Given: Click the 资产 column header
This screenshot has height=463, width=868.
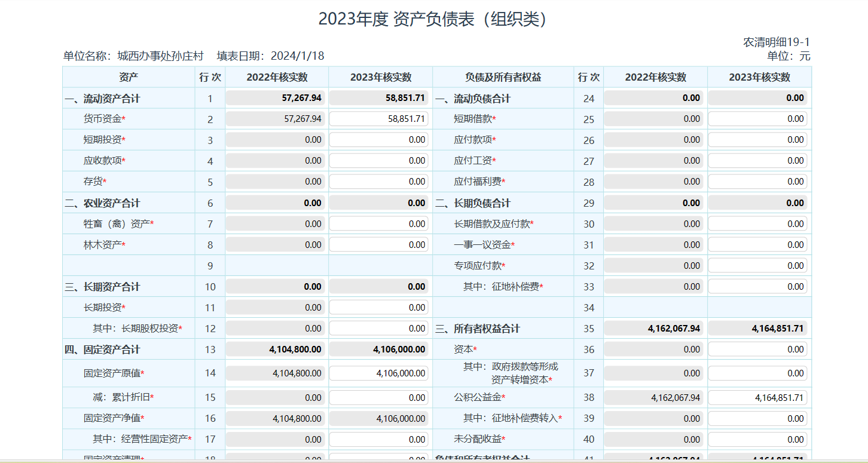Looking at the screenshot, I should [129, 77].
